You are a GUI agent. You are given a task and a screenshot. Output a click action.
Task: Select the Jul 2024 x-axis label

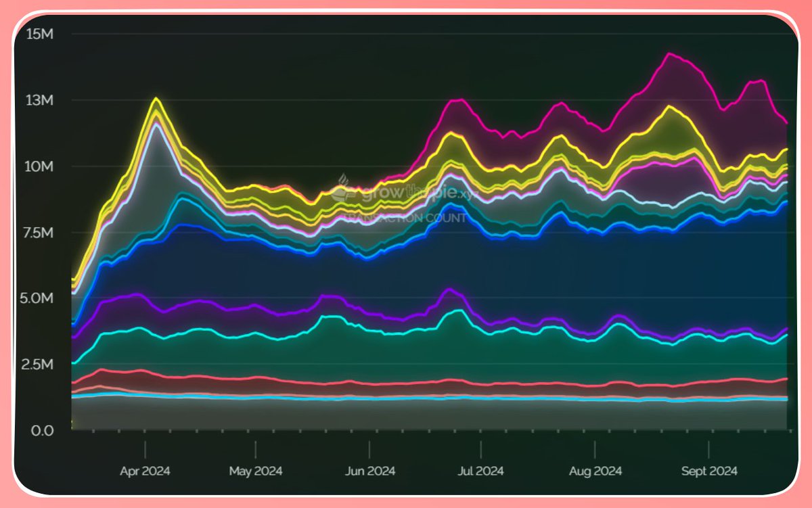click(481, 471)
